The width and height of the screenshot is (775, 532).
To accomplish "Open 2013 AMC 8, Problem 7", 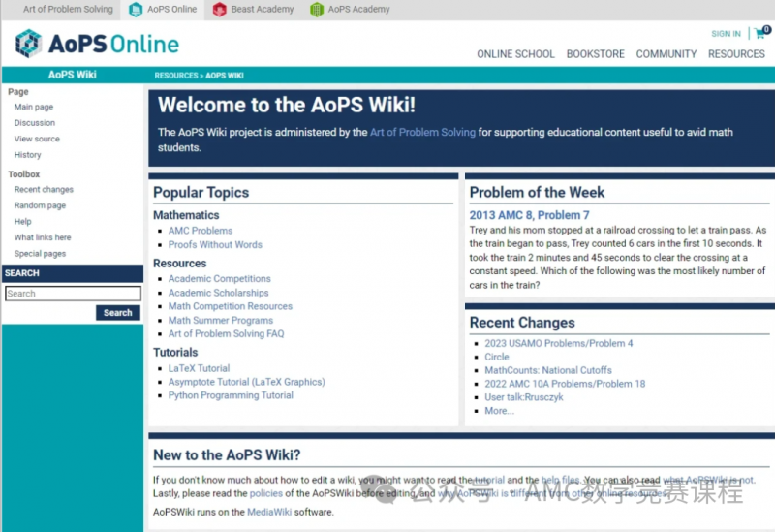I will pyautogui.click(x=529, y=215).
